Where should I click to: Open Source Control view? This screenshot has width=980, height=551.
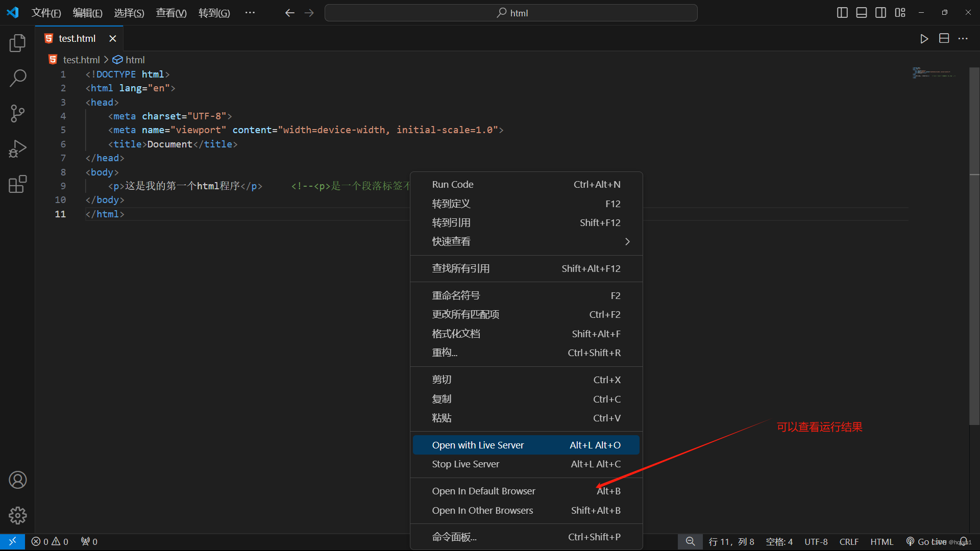coord(17,113)
